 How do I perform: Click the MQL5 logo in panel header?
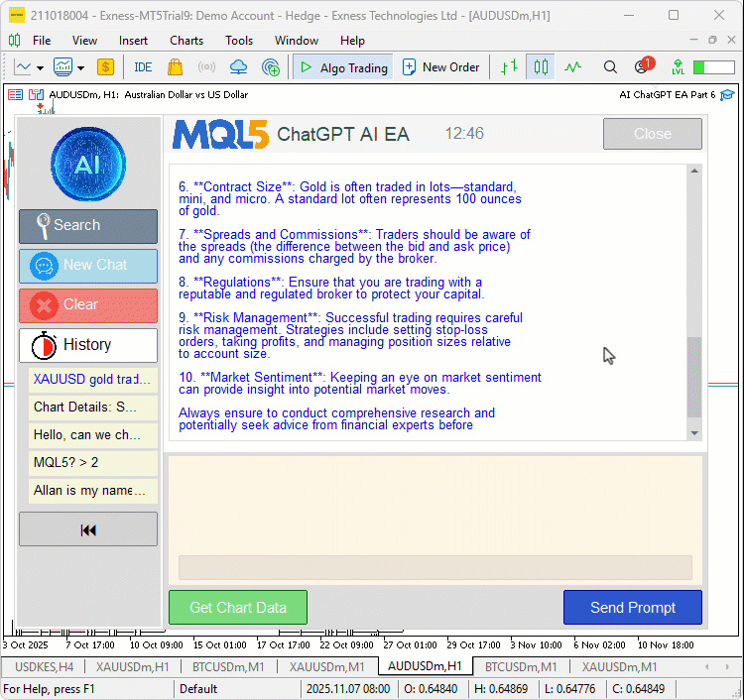coord(220,134)
